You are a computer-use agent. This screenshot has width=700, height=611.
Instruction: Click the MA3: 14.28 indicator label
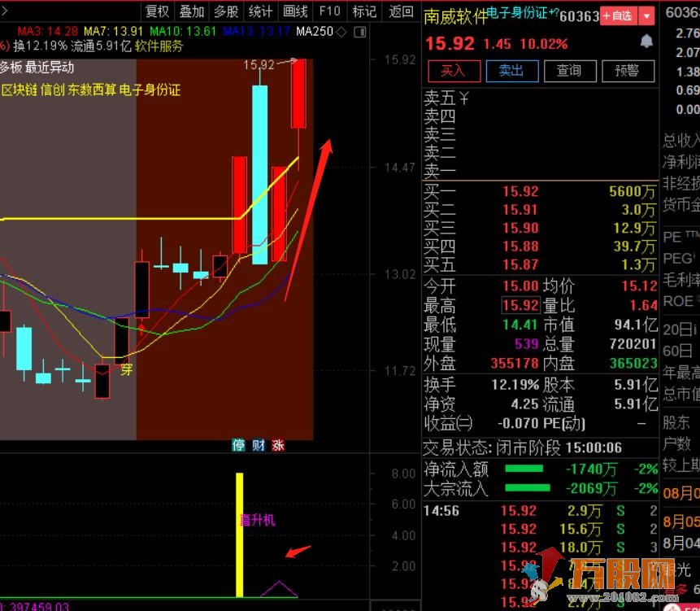[x=48, y=31]
